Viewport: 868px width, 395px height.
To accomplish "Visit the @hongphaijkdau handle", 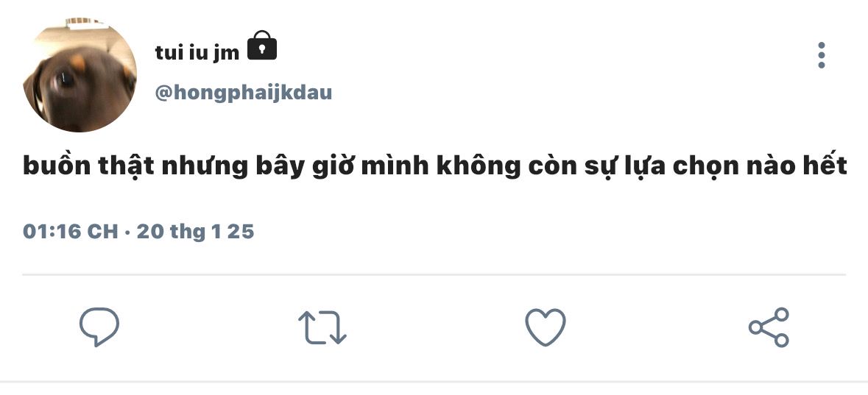I will click(x=244, y=93).
